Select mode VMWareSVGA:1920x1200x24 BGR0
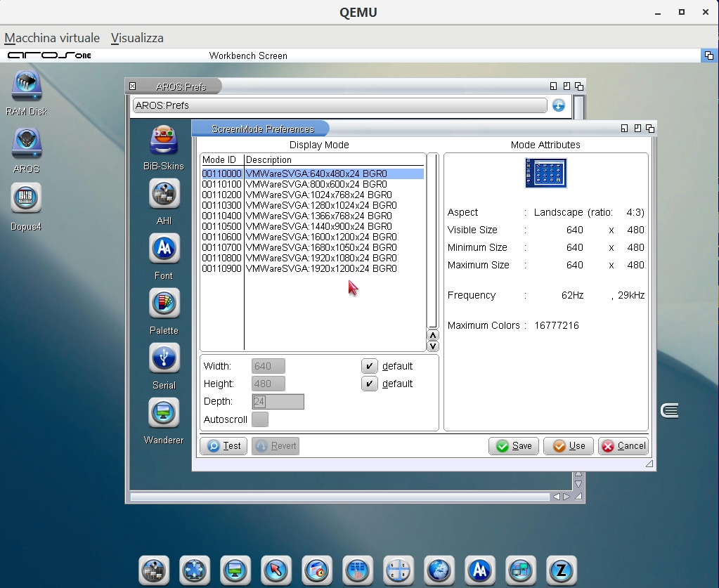 pos(312,268)
